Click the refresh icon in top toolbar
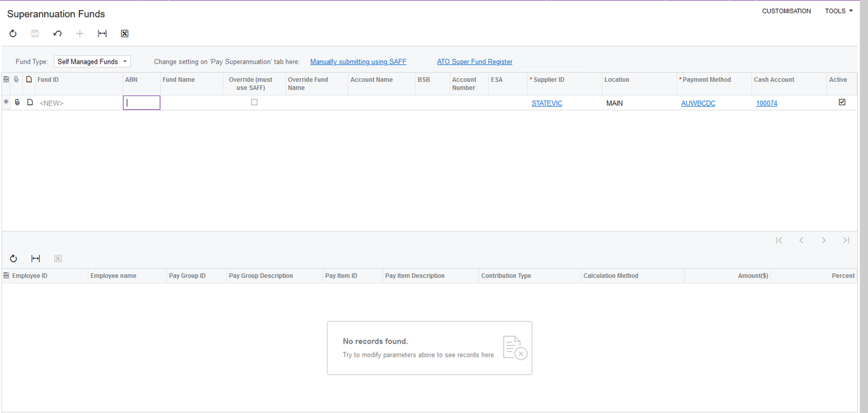 coord(13,33)
